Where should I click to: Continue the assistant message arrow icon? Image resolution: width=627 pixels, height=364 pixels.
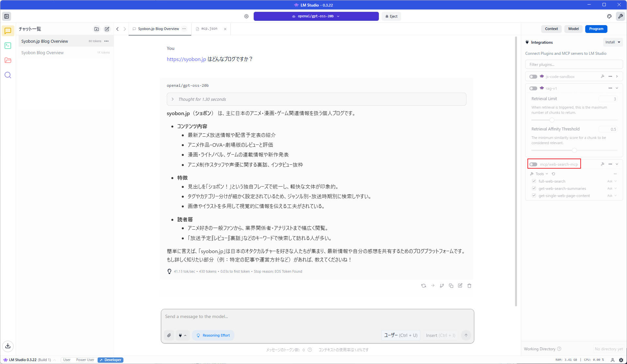click(433, 286)
